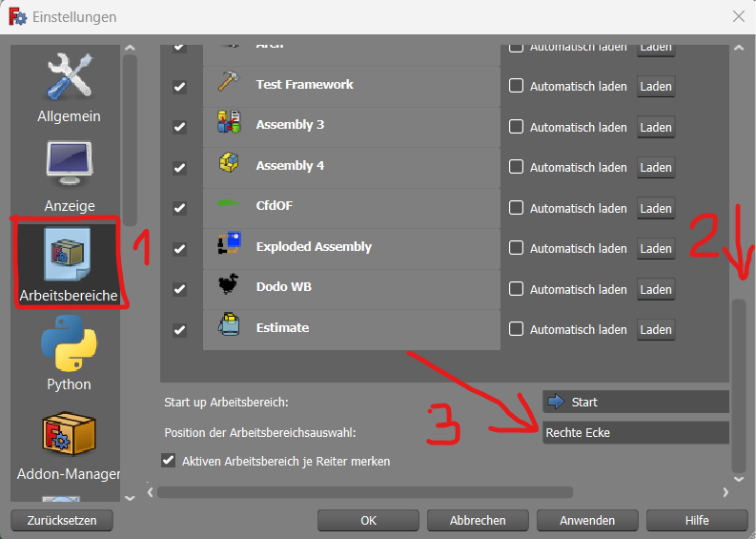Image resolution: width=756 pixels, height=539 pixels.
Task: Click the main vertical scrollbar thumb
Action: 739,385
